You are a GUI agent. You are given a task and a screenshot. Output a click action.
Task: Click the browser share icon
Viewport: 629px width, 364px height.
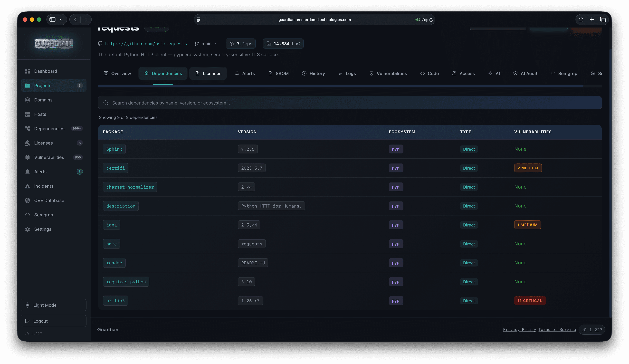tap(581, 19)
